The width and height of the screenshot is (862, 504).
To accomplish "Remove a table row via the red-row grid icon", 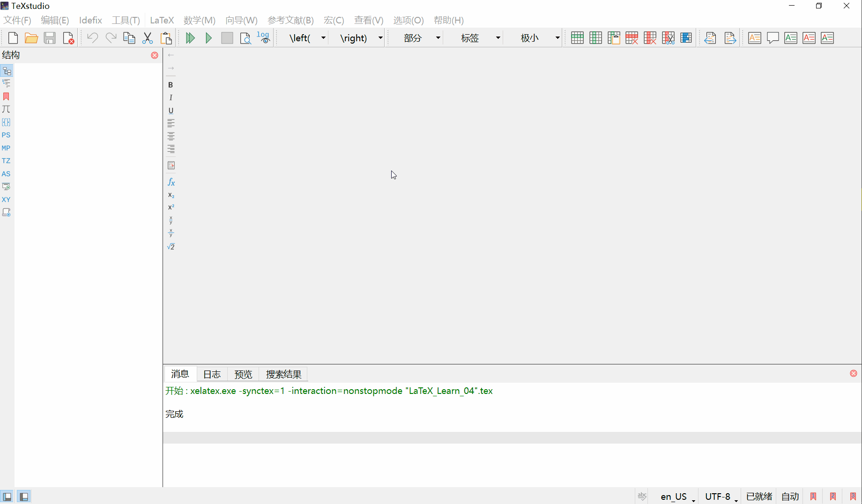I will (x=632, y=38).
